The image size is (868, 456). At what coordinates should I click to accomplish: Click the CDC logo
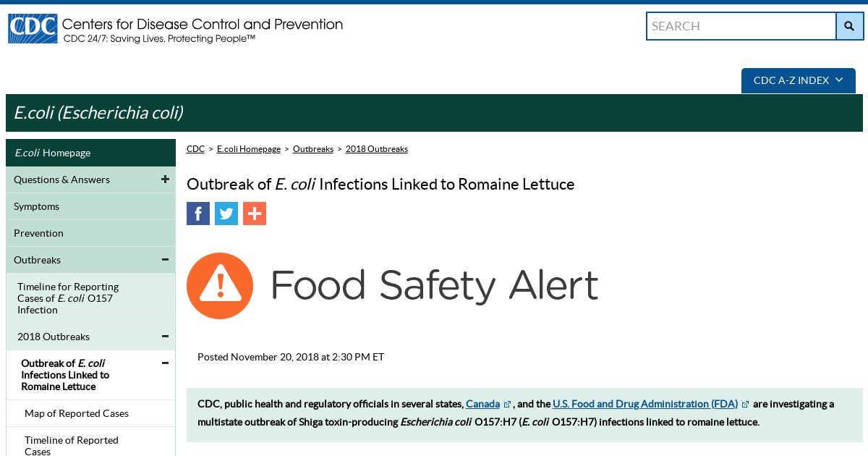coord(33,28)
